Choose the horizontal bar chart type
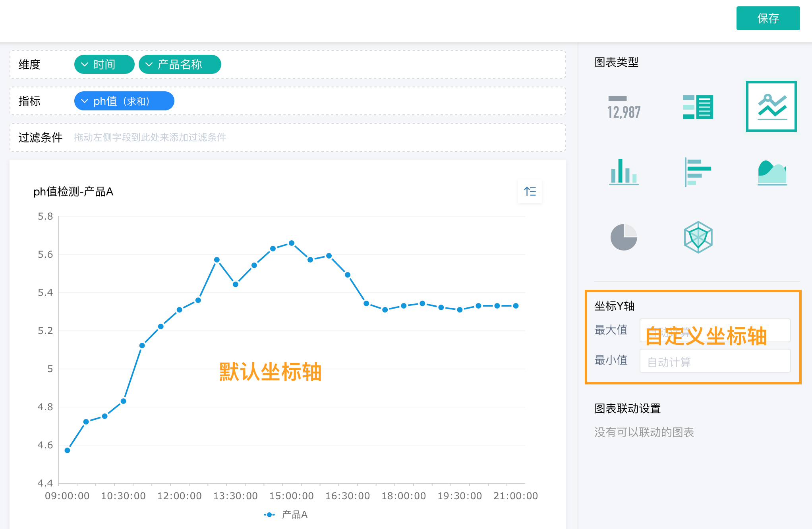Screen dimensions: 812x529 point(698,172)
